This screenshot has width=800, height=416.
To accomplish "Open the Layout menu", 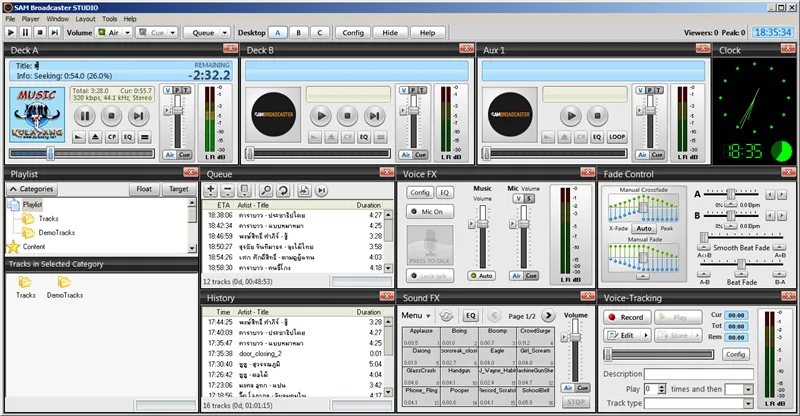I will 85,19.
